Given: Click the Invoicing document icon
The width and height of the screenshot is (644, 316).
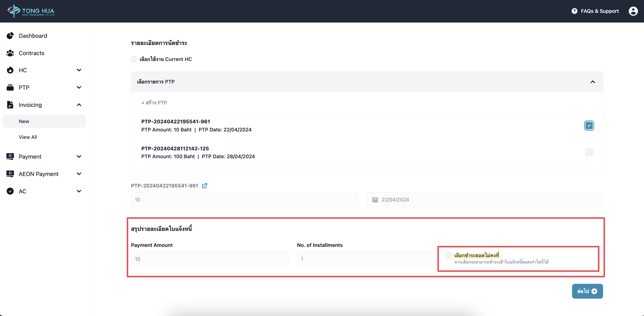Looking at the screenshot, I should (x=10, y=105).
